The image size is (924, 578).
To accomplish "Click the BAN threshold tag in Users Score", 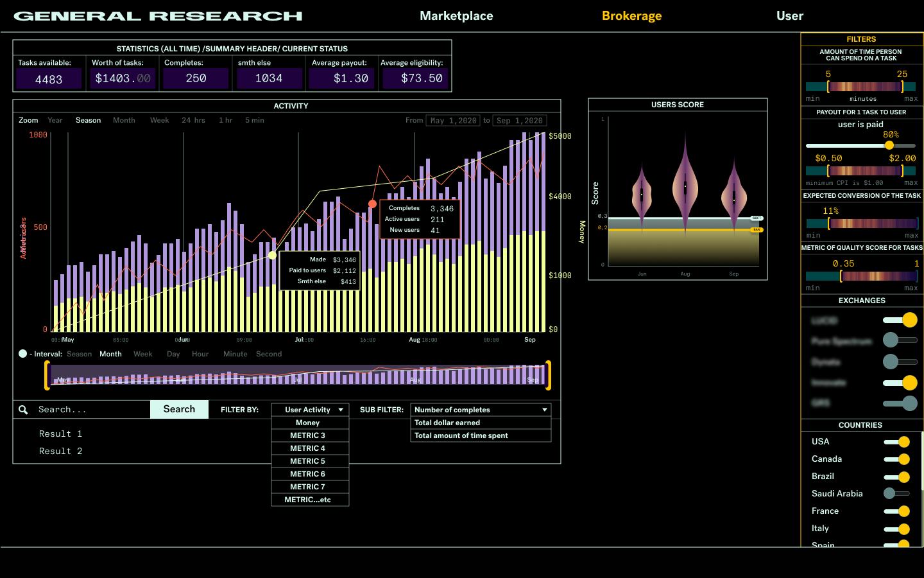I will [757, 229].
